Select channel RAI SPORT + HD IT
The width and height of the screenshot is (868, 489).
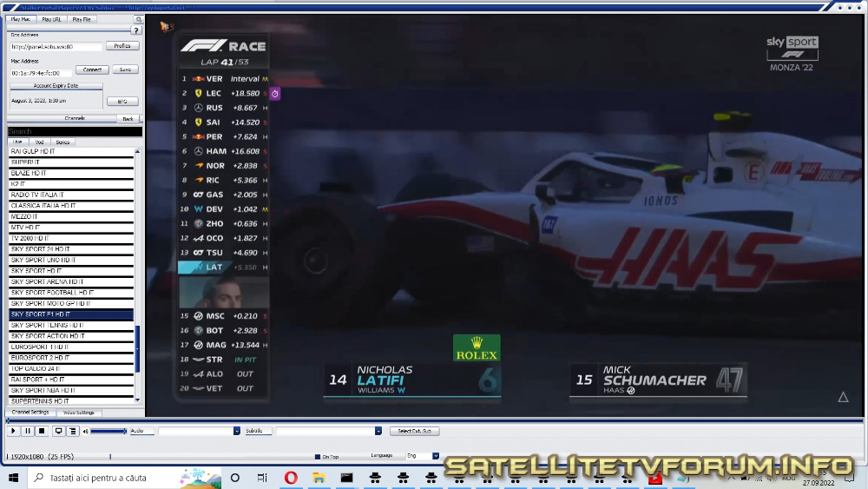71,380
